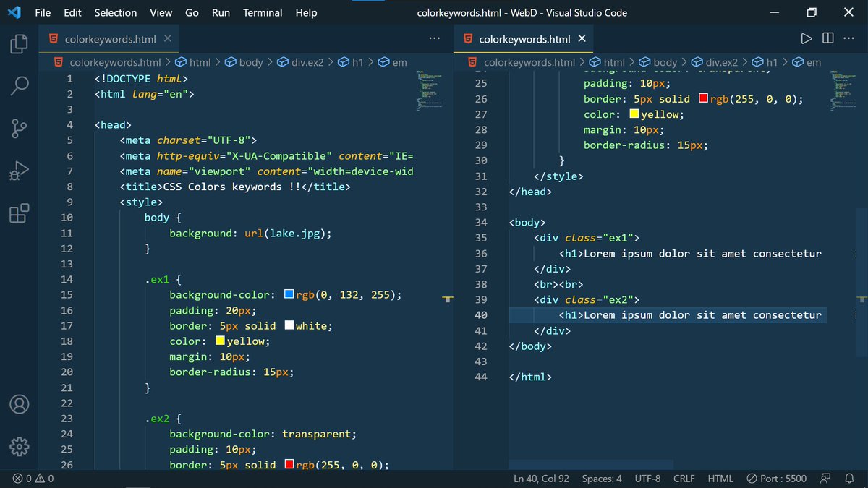Image resolution: width=868 pixels, height=488 pixels.
Task: Click left breadcrumb em element
Action: point(393,62)
